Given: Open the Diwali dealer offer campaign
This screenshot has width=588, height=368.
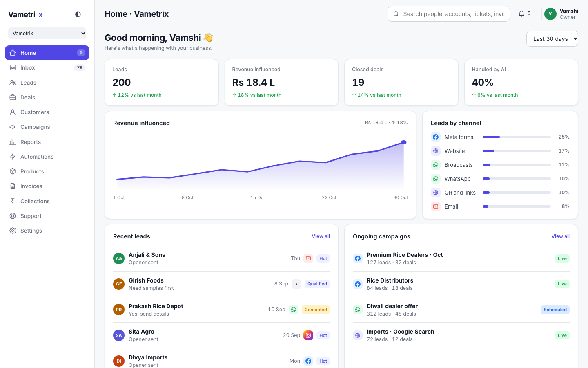Looking at the screenshot, I should click(461, 310).
